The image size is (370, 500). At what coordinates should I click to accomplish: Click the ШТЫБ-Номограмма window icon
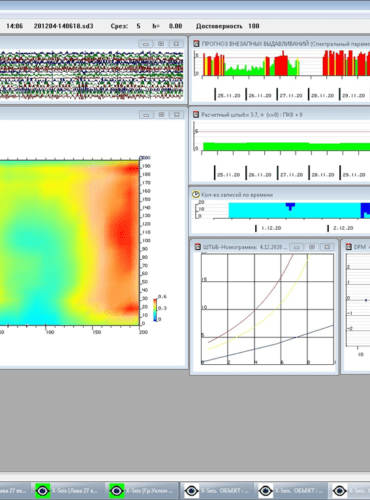click(198, 247)
